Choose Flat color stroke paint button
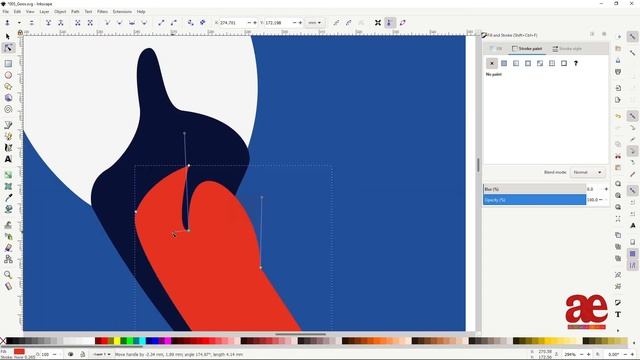The image size is (640, 360). coord(504,63)
